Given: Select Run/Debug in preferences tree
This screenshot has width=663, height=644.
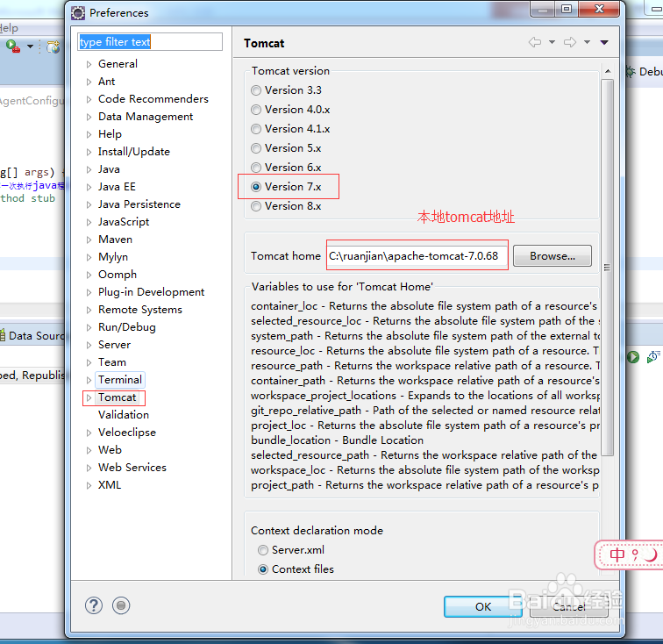Looking at the screenshot, I should click(x=127, y=327).
